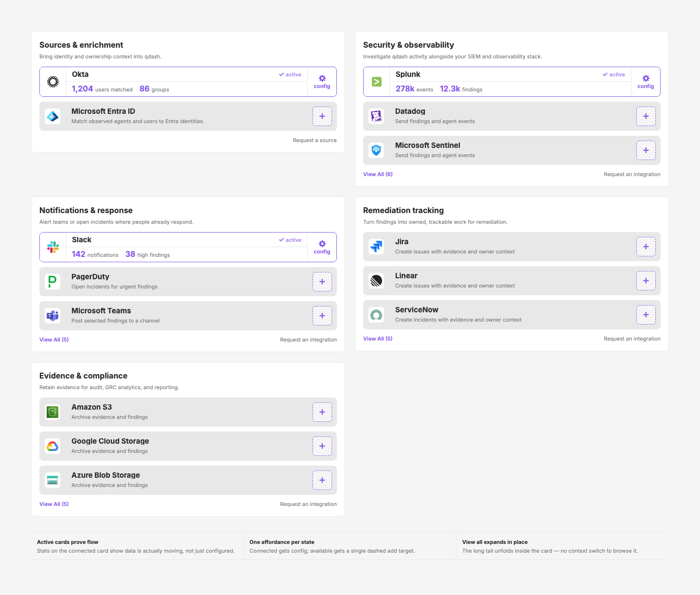Click the Azure Blob Storage title

(105, 475)
